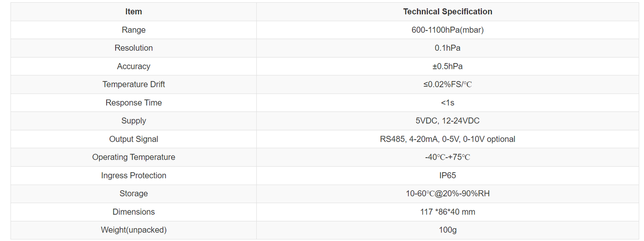Click the ±0.5hPa accuracy value

[448, 66]
